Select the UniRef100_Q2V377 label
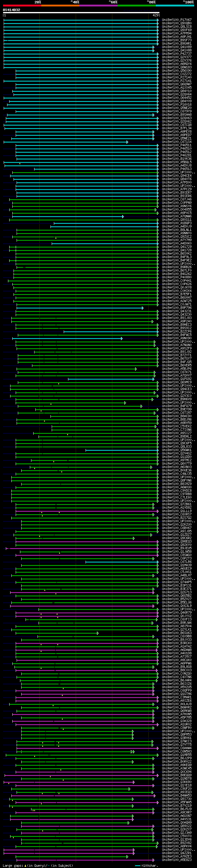Screen dimensions: 197x868 click(177, 57)
